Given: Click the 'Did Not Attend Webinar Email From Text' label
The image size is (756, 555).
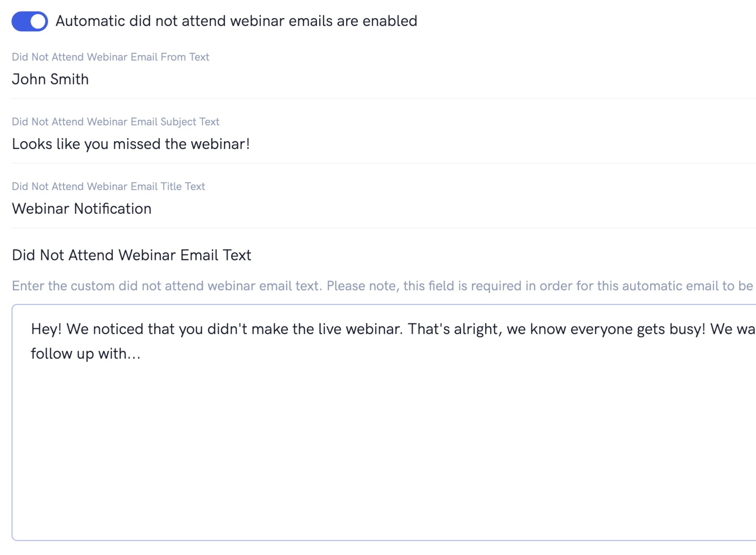Looking at the screenshot, I should click(x=110, y=57).
